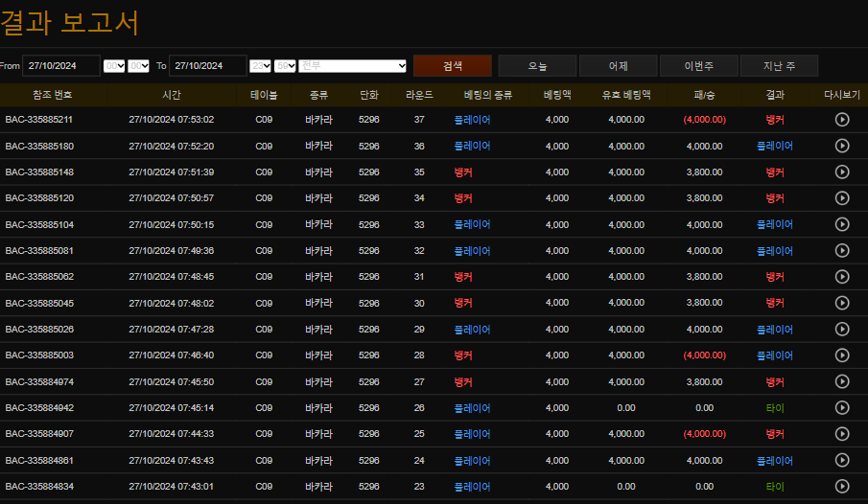Viewport: 868px width, 504px height.
Task: Choose the 이번주 date range
Action: (698, 65)
